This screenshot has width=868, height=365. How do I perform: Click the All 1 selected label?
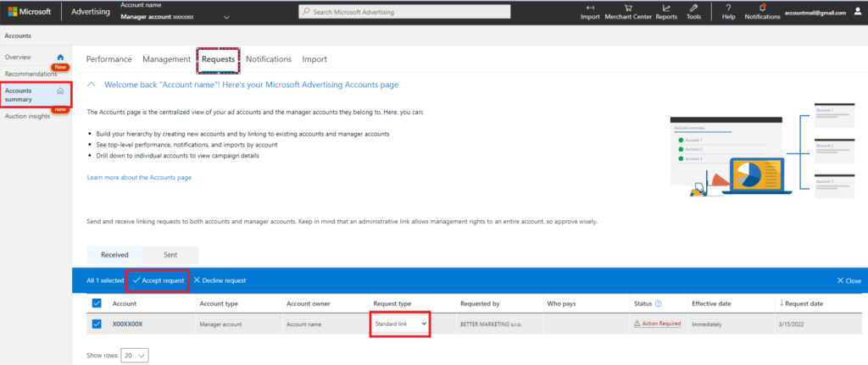[105, 280]
